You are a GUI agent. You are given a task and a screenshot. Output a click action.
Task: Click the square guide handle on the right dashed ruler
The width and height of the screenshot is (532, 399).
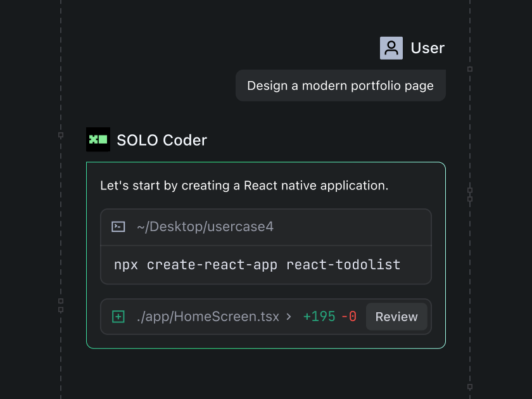point(469,70)
